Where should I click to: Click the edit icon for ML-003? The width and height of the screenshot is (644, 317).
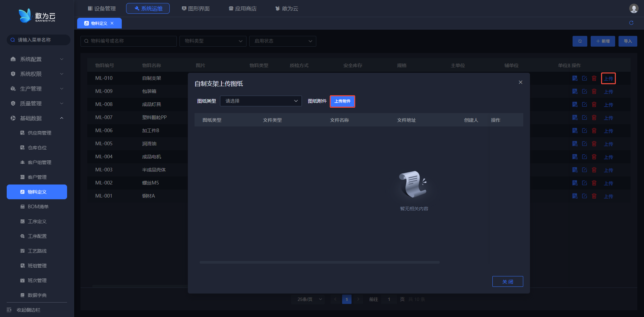pos(585,170)
